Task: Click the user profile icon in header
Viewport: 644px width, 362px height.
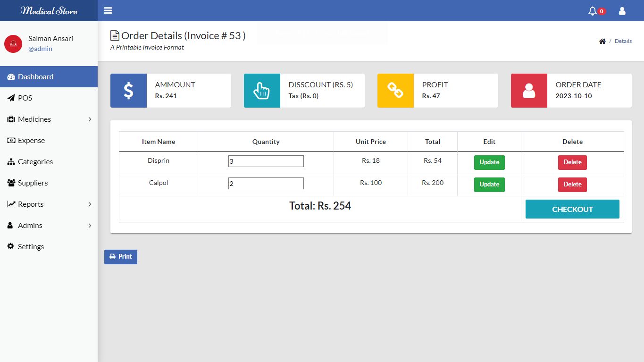Action: point(622,11)
